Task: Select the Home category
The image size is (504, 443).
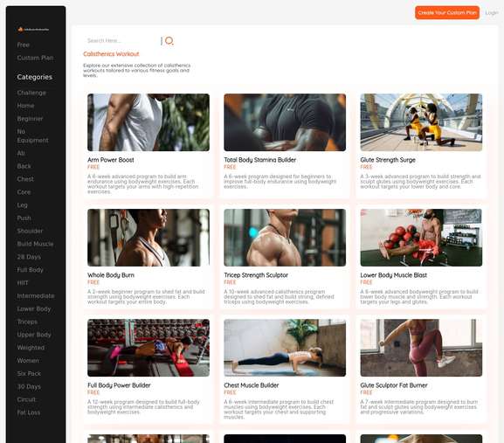Action: point(25,106)
